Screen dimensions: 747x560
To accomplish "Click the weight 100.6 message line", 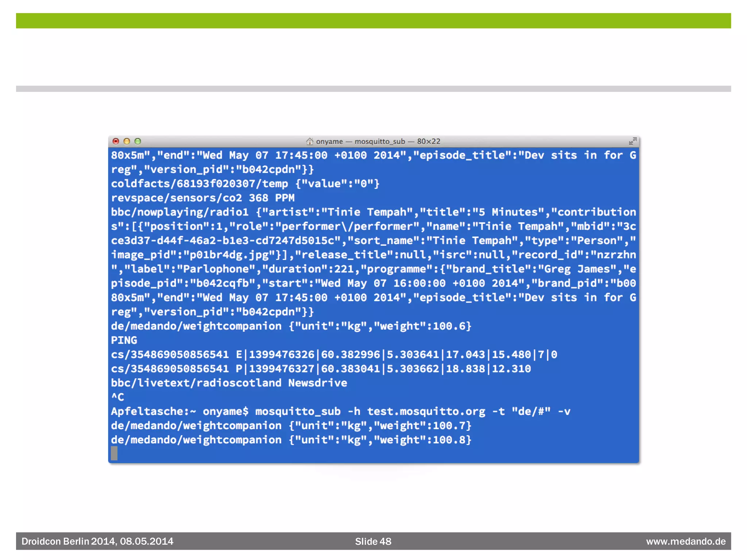I will tap(291, 326).
